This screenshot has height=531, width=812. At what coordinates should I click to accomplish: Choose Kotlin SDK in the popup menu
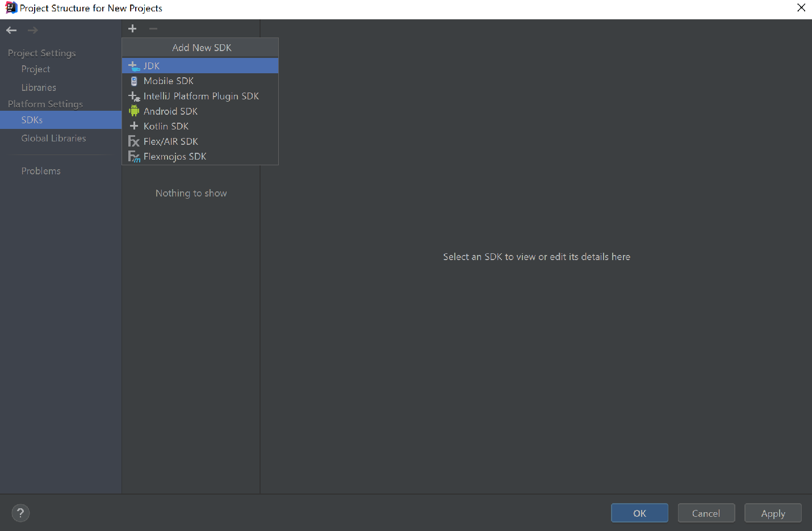pyautogui.click(x=165, y=126)
